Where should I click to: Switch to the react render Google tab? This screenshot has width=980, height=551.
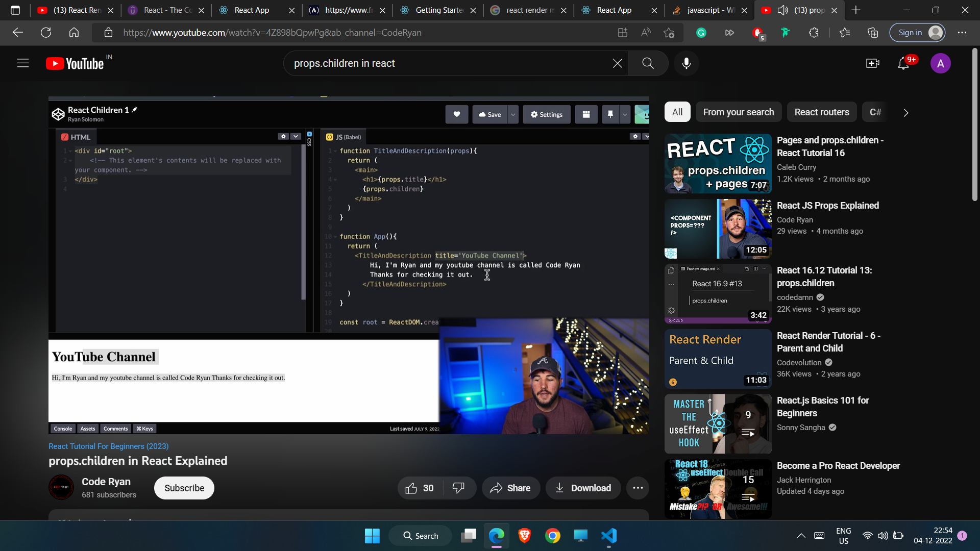pos(528,10)
